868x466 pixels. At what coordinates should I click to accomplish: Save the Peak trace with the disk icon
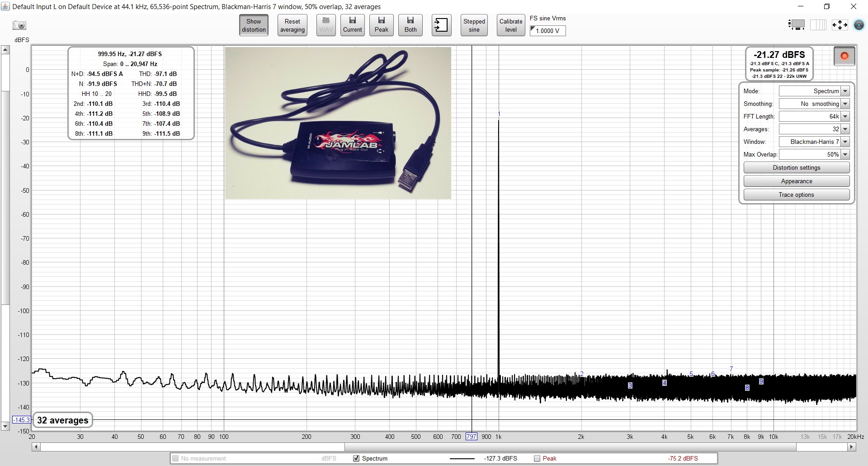tap(381, 25)
